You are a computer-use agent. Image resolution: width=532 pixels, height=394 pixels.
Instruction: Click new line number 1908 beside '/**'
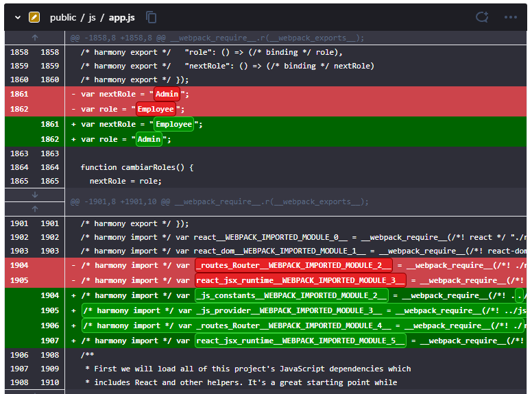pyautogui.click(x=49, y=355)
